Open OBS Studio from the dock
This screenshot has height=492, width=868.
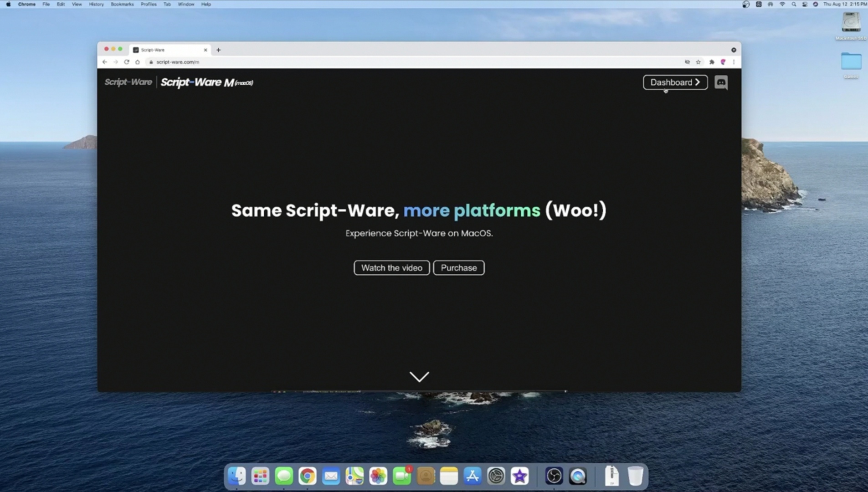coord(554,476)
